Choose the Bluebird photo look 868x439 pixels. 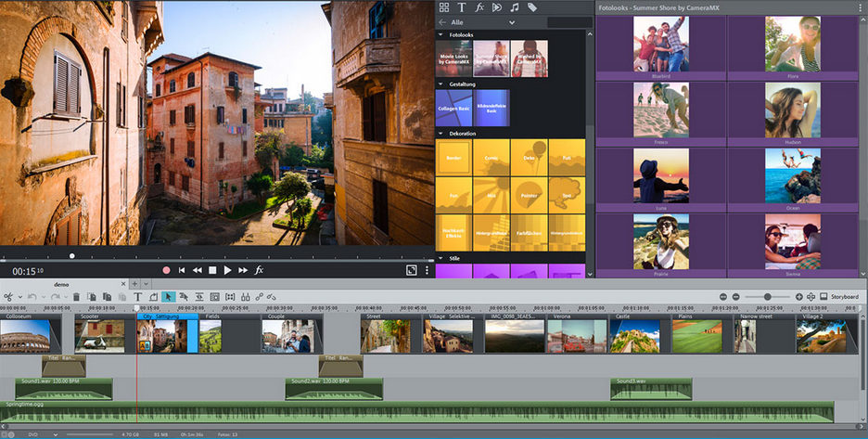pyautogui.click(x=660, y=44)
